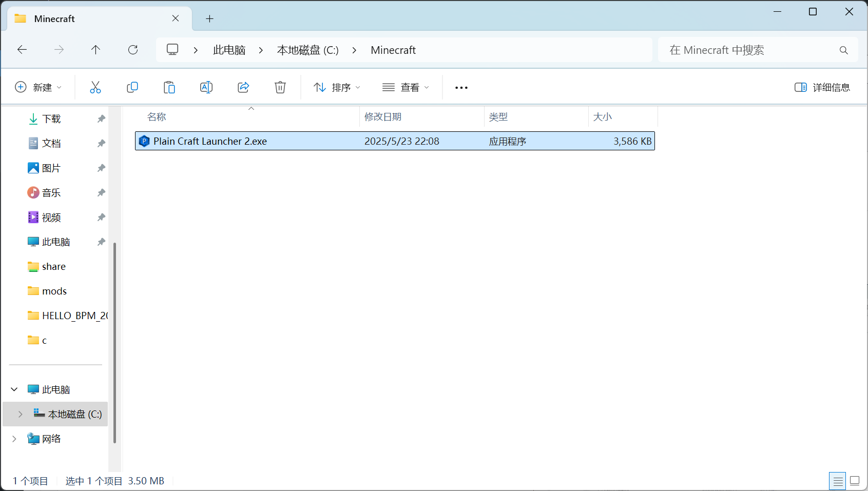Select Plain Craft Launcher 2.exe file name
The image size is (868, 491).
[x=210, y=141]
